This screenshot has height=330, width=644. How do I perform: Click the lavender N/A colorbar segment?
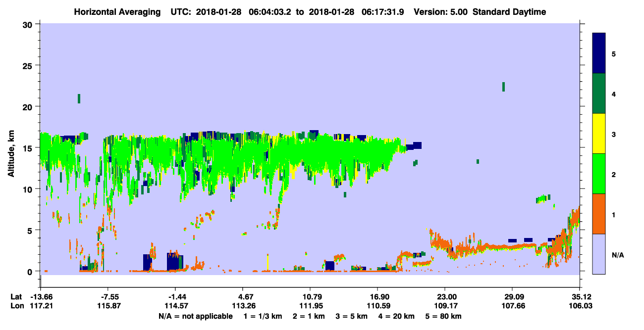[599, 254]
